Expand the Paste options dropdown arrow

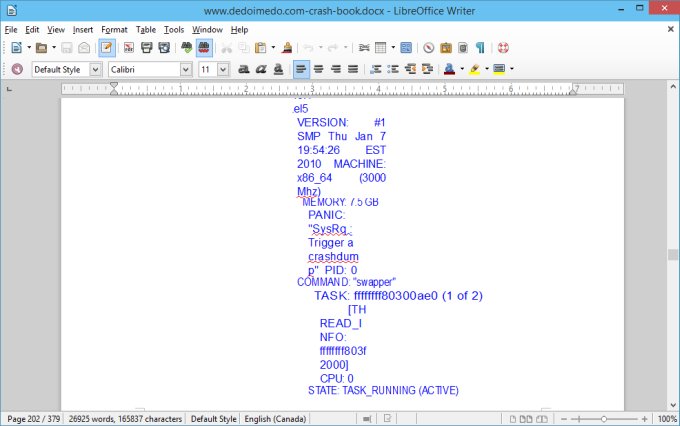(x=273, y=48)
